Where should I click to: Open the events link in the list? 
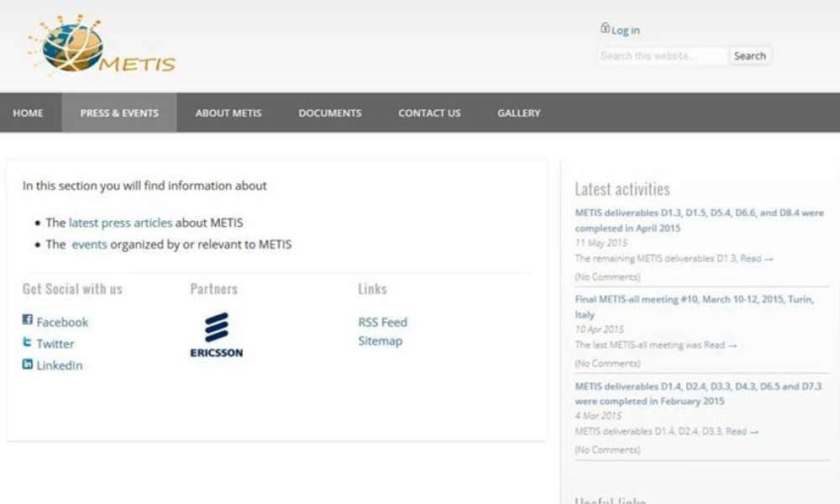pos(89,244)
